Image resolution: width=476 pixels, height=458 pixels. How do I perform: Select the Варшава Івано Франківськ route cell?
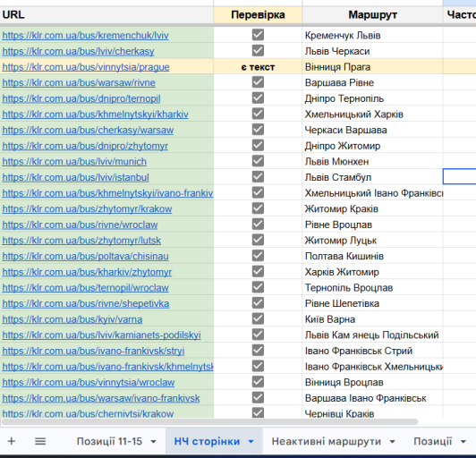(372, 398)
